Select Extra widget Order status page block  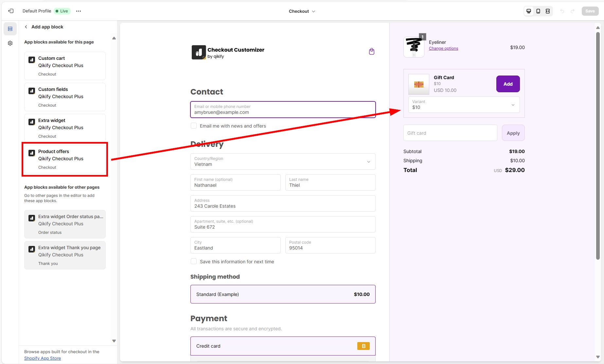(65, 224)
